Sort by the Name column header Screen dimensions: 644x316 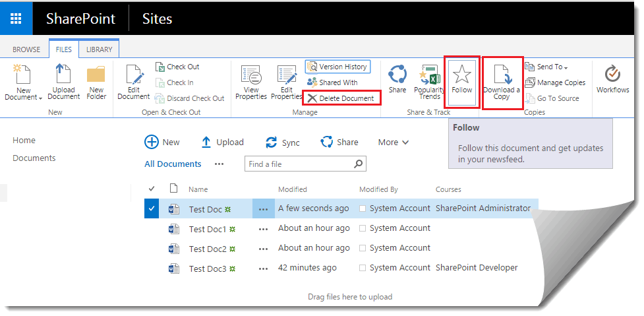pyautogui.click(x=198, y=189)
